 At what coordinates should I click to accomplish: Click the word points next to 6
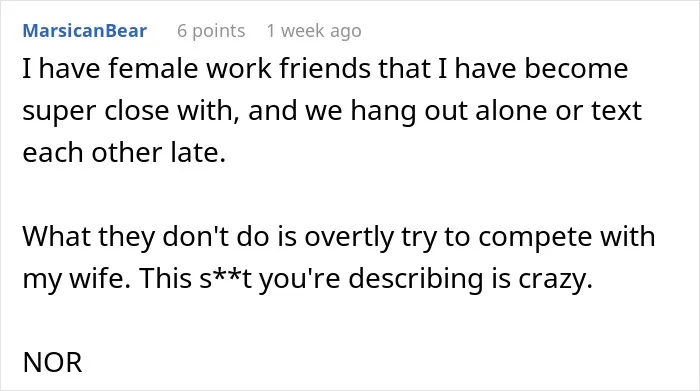click(219, 32)
